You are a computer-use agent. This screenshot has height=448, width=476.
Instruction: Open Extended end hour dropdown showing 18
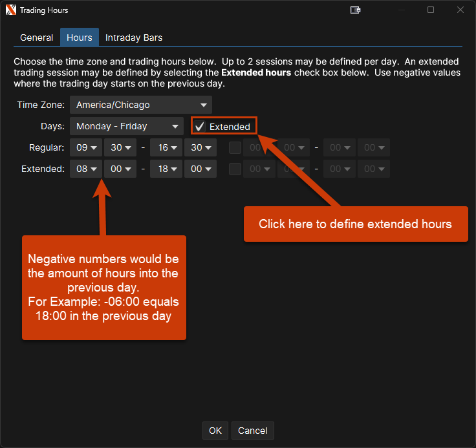point(166,169)
